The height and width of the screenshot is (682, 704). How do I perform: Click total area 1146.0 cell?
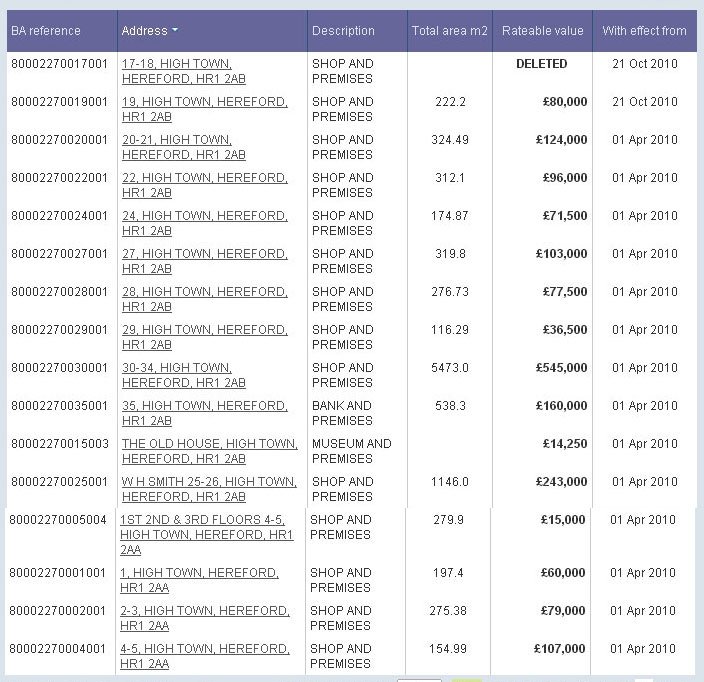tap(450, 482)
